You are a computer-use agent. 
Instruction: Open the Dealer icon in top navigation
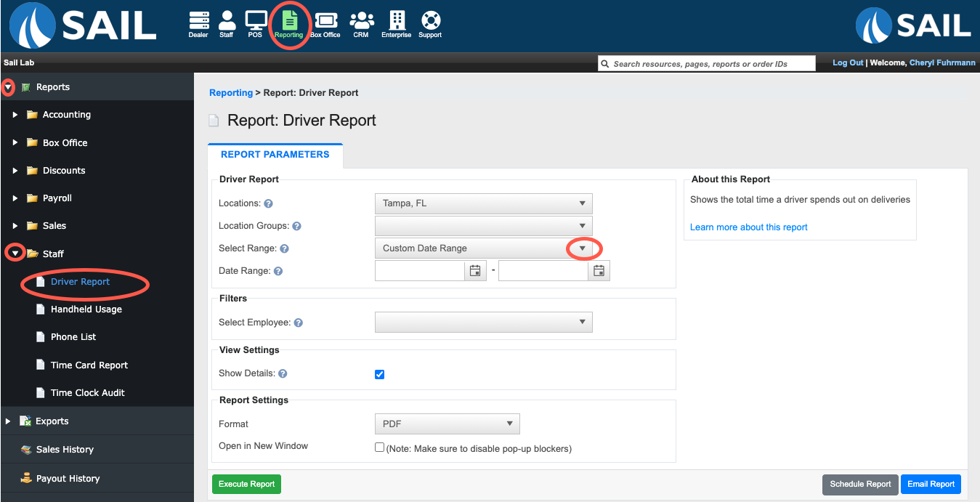[198, 24]
